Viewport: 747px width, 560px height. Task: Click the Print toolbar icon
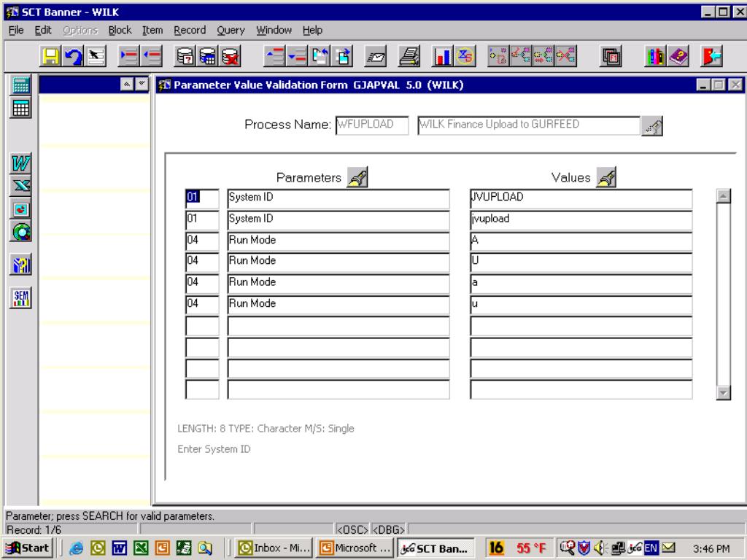[x=409, y=56]
